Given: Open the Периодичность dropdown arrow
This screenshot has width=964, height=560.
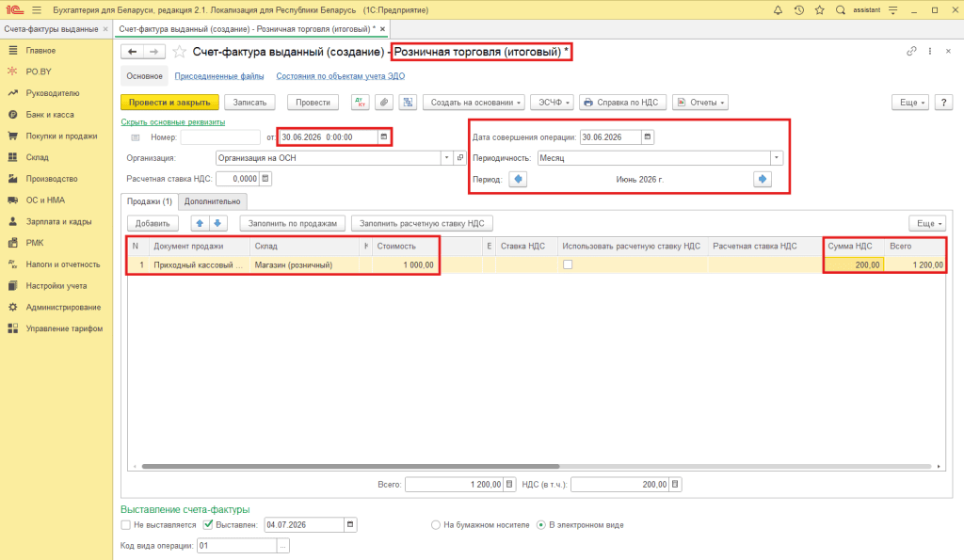Looking at the screenshot, I should click(777, 158).
